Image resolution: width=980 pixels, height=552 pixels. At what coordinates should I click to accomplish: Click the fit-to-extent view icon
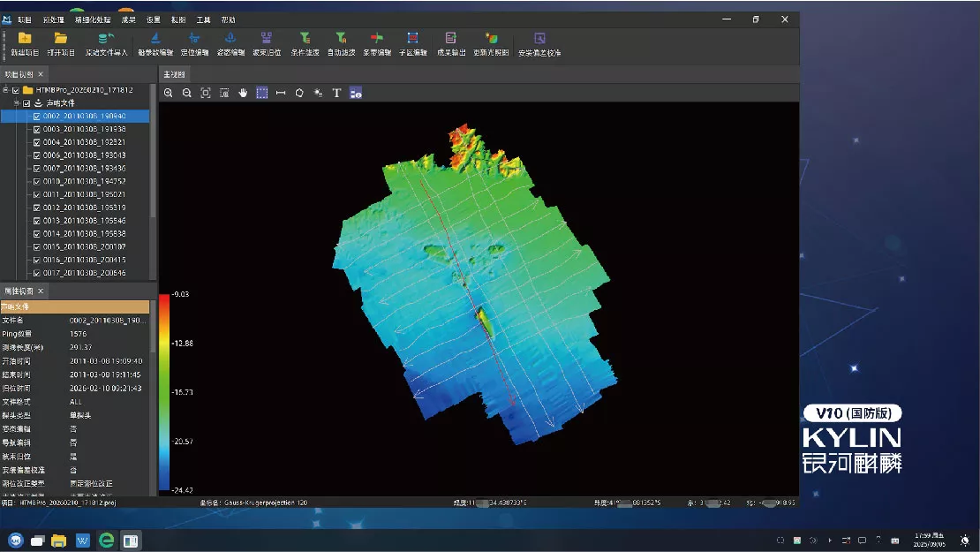(206, 93)
